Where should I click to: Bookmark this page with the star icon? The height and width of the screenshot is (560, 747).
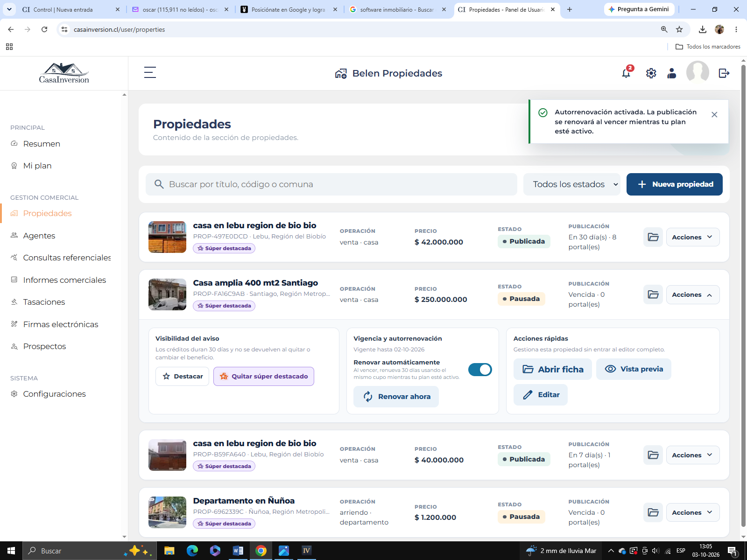tap(679, 29)
